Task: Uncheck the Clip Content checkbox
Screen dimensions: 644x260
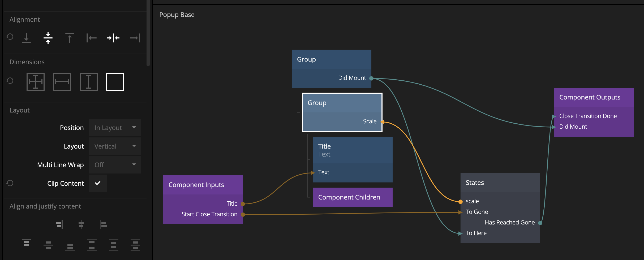Action: pyautogui.click(x=98, y=183)
